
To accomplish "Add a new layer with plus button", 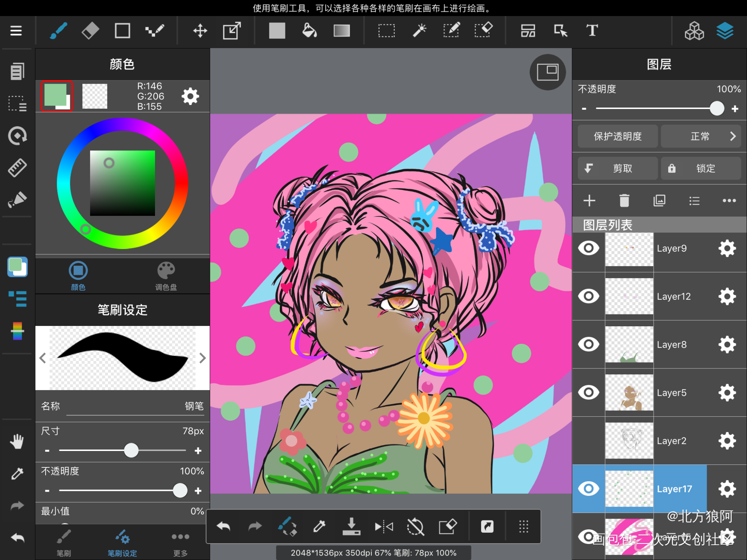I will pos(589,200).
